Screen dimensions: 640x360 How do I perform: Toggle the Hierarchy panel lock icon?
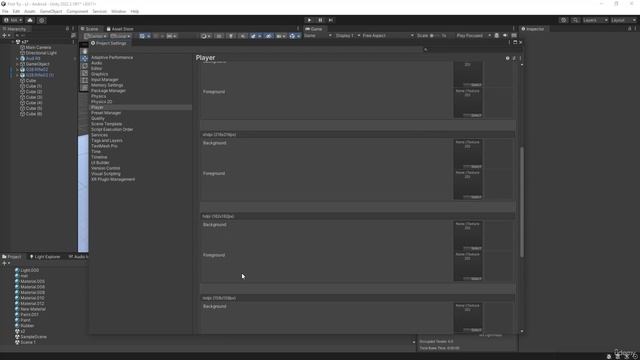(x=67, y=29)
